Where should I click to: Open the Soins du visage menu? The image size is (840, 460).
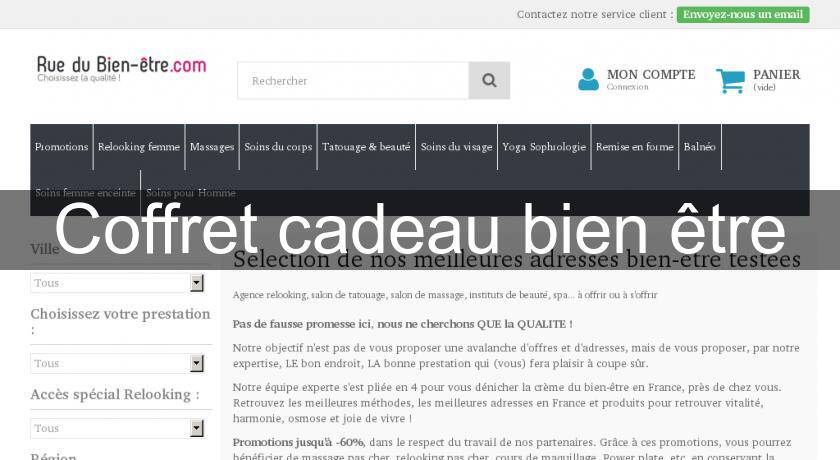coord(456,147)
